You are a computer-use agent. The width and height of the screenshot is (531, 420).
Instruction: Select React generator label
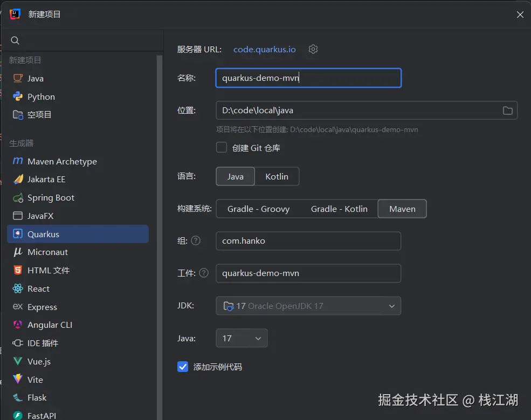[x=39, y=288]
